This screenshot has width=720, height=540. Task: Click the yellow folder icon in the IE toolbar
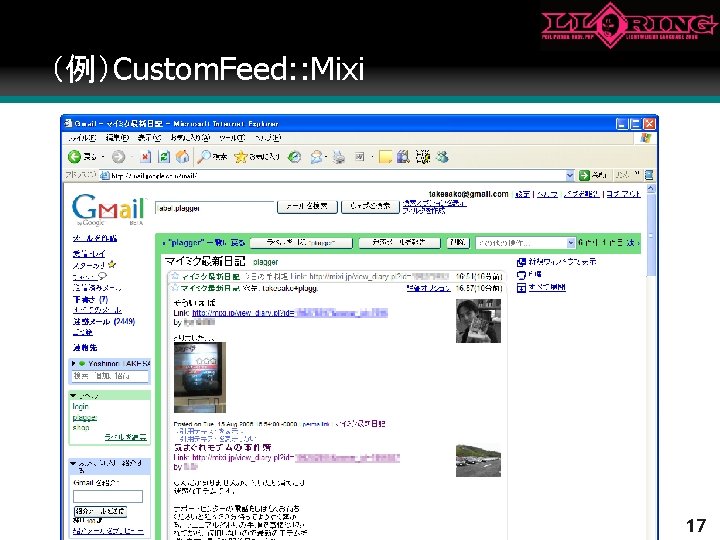click(x=385, y=157)
